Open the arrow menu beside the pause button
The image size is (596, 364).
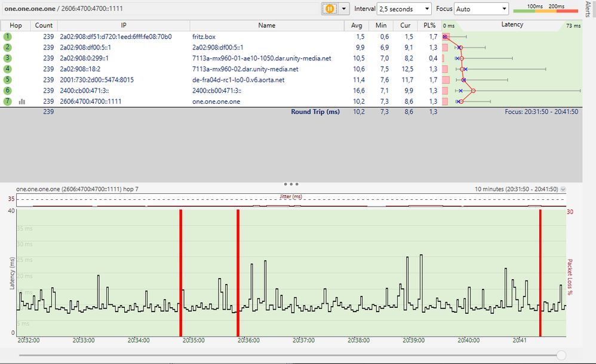click(x=343, y=9)
